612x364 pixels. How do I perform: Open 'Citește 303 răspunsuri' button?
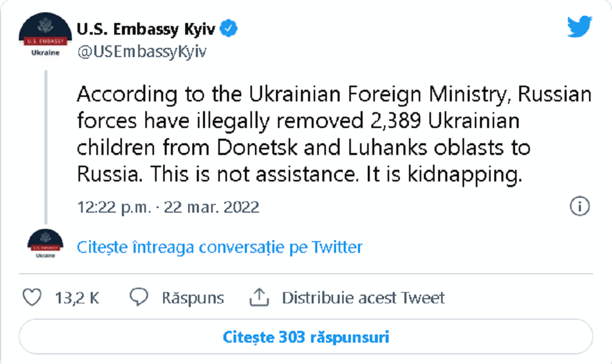[306, 337]
